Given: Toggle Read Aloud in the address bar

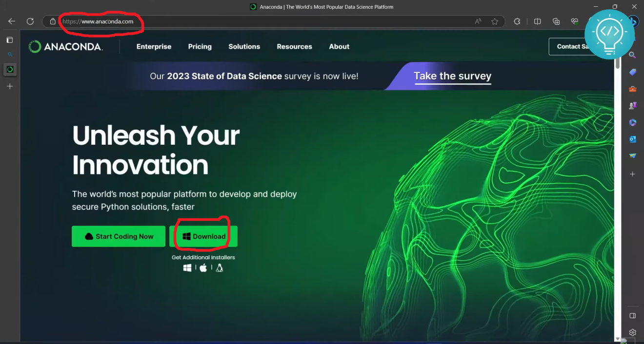Looking at the screenshot, I should [478, 21].
